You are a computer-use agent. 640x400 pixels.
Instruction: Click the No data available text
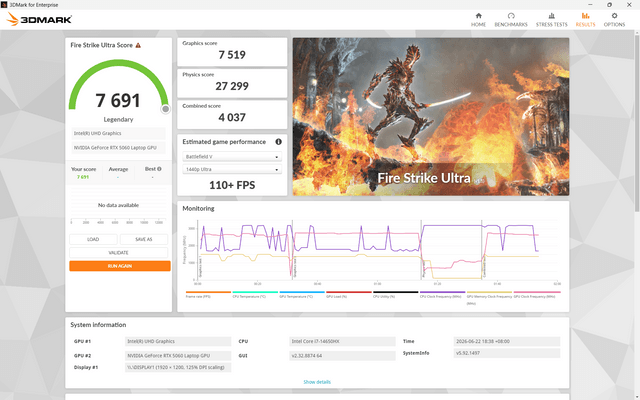118,205
